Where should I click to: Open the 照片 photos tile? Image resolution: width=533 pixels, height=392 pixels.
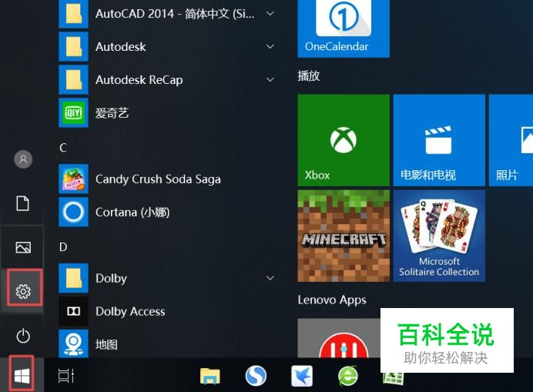tap(511, 140)
